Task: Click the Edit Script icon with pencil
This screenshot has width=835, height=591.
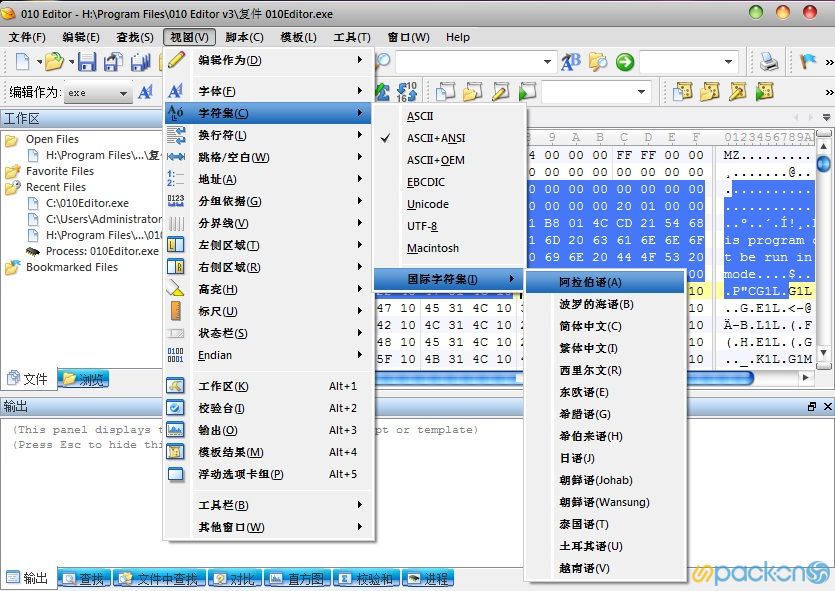Action: [500, 92]
